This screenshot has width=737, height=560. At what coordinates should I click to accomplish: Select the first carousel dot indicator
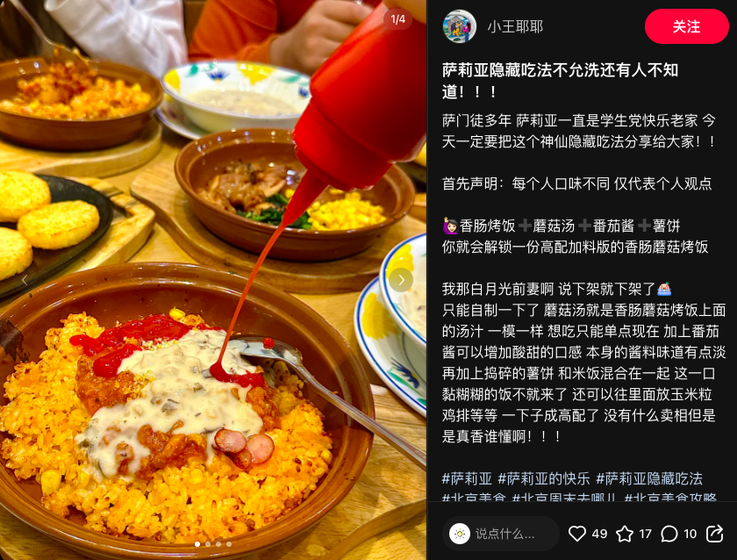coord(197,544)
